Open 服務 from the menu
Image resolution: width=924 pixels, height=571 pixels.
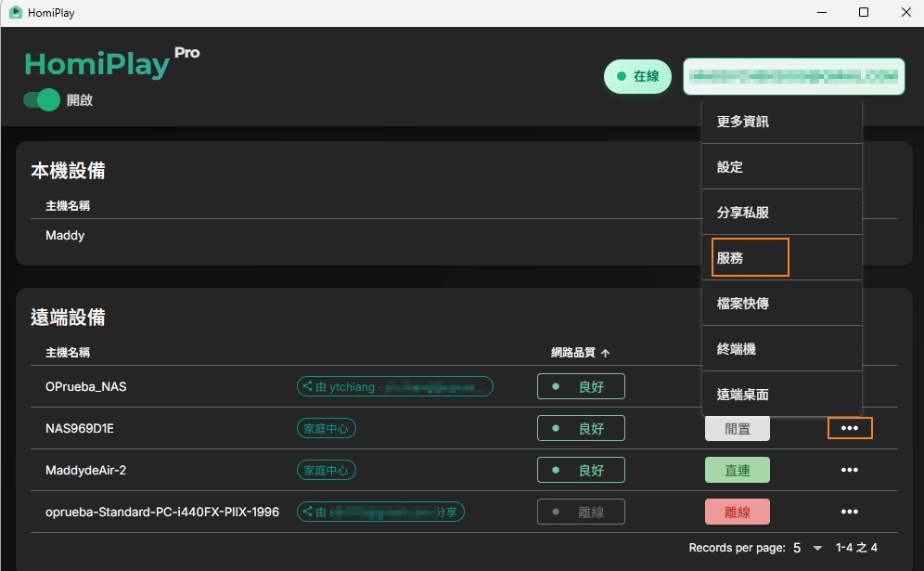[x=782, y=258]
